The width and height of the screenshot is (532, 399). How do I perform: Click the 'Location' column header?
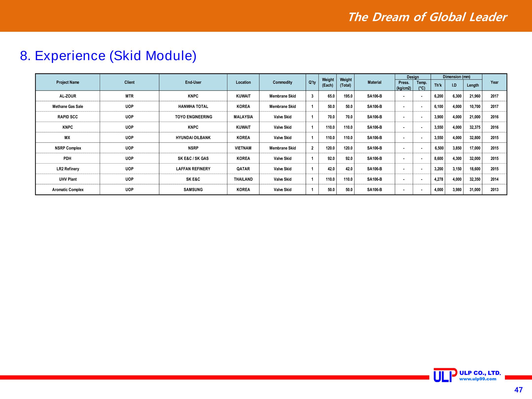tap(243, 82)
